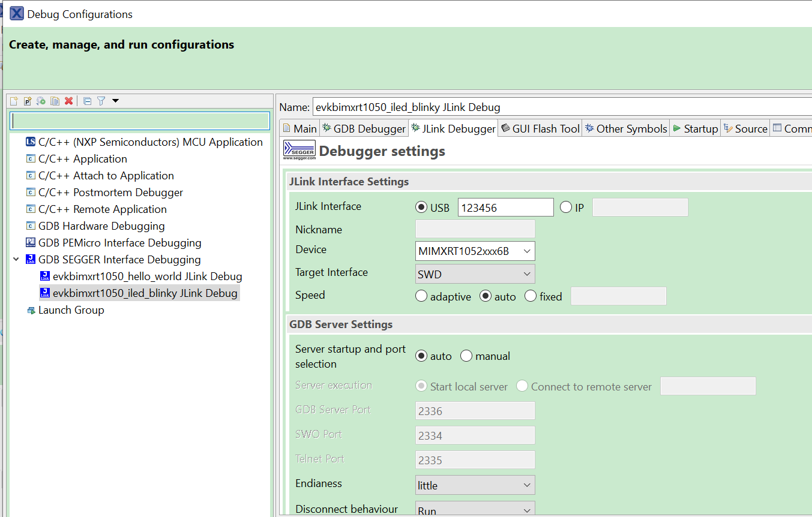The image size is (812, 517).
Task: Click the Debug Configurations window title icon
Action: click(17, 13)
